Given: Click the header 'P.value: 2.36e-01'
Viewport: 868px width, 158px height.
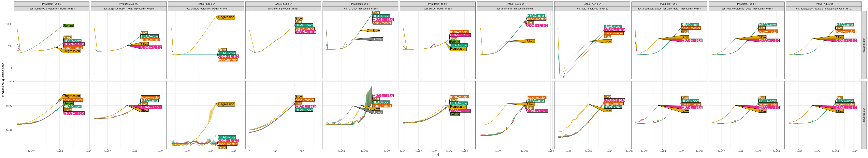Looking at the screenshot, I should coord(360,4).
